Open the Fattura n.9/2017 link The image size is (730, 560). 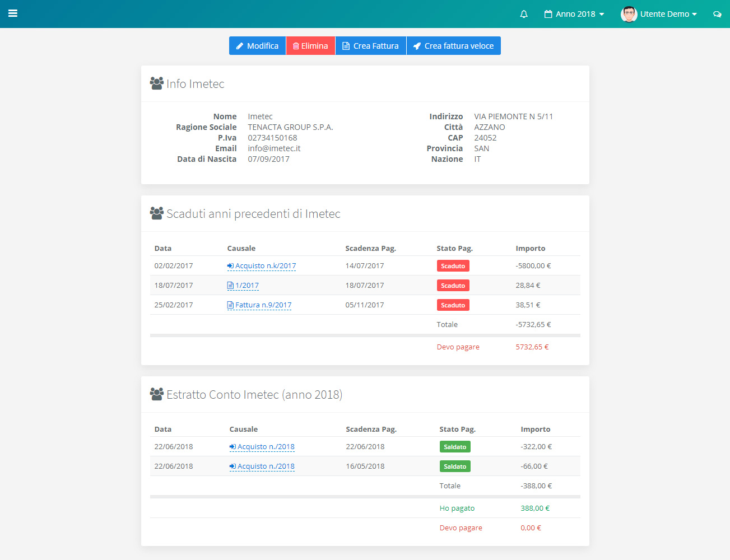click(x=259, y=305)
